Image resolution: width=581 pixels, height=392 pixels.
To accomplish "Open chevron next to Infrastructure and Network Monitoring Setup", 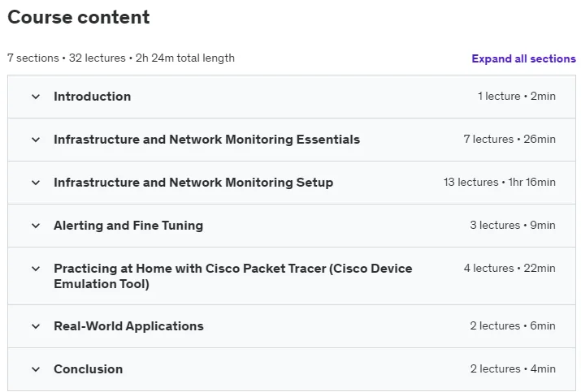I will coord(36,183).
